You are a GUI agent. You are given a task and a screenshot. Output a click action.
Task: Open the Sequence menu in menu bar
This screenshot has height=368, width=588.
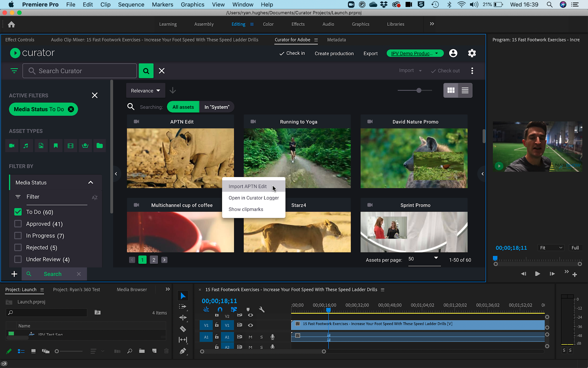[x=131, y=4]
